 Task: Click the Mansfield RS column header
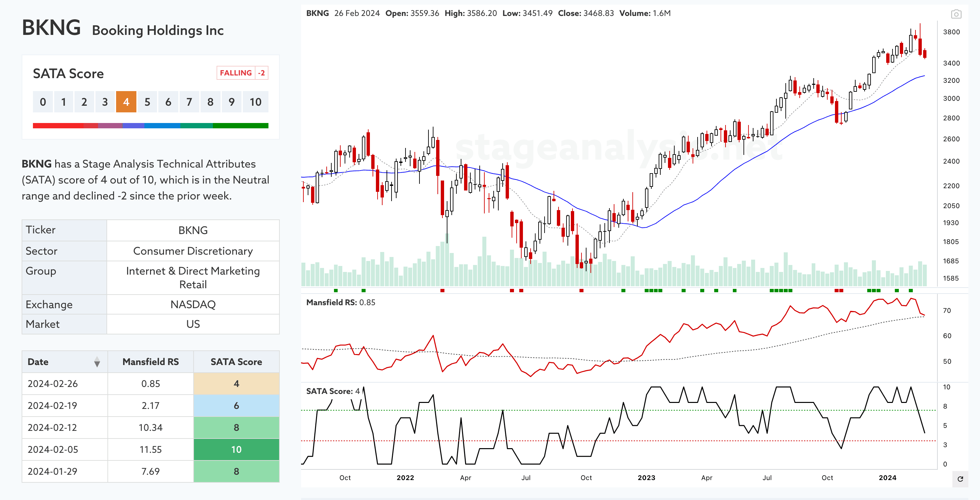coord(151,362)
